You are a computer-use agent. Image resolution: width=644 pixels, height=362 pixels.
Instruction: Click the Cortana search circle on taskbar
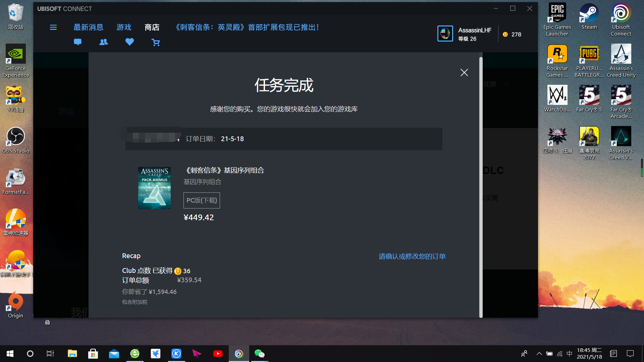[x=30, y=354]
